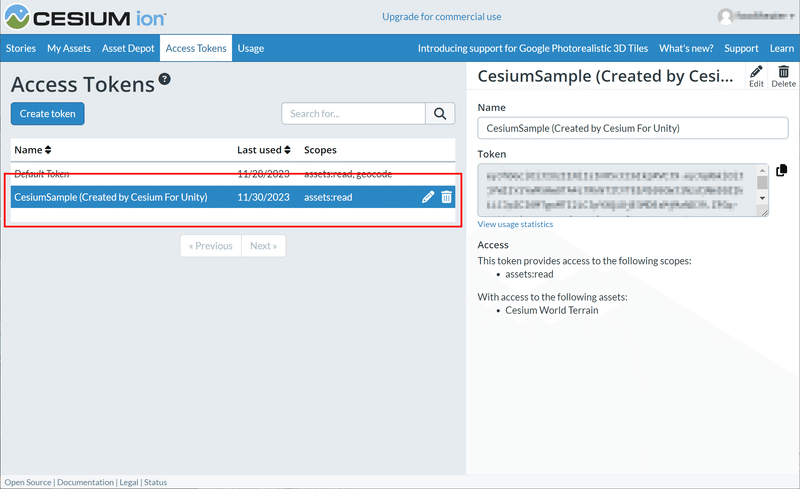Click the Delete trash in details panel

pos(784,76)
